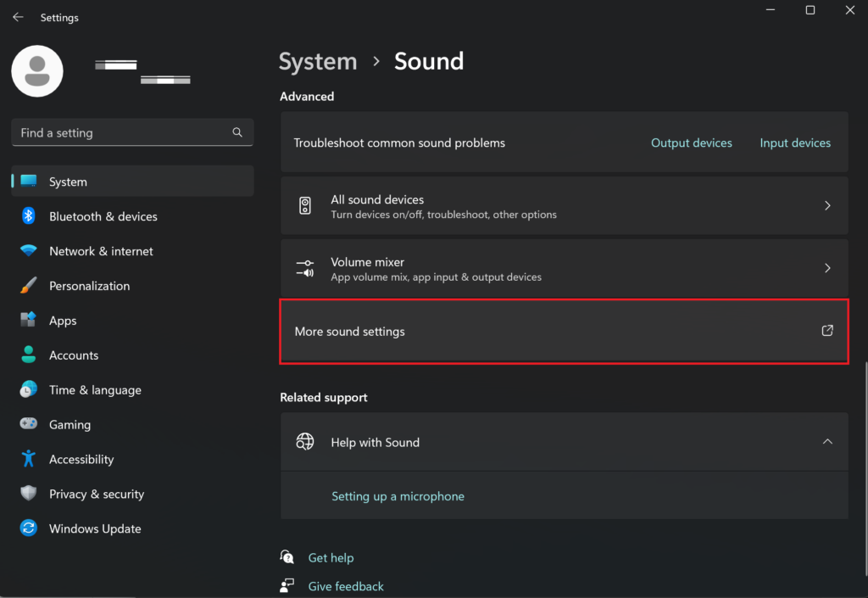
Task: Click the All sound devices speaker icon
Action: 305,205
